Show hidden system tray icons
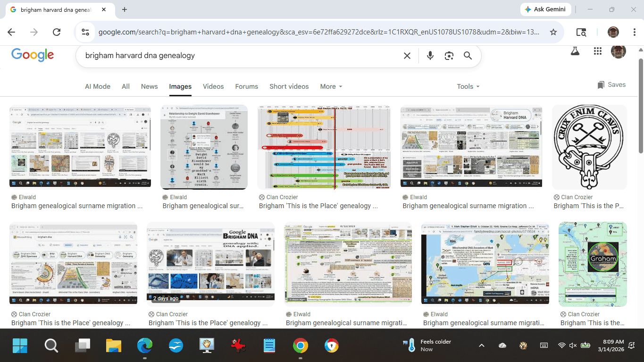The image size is (644, 362). click(x=481, y=345)
